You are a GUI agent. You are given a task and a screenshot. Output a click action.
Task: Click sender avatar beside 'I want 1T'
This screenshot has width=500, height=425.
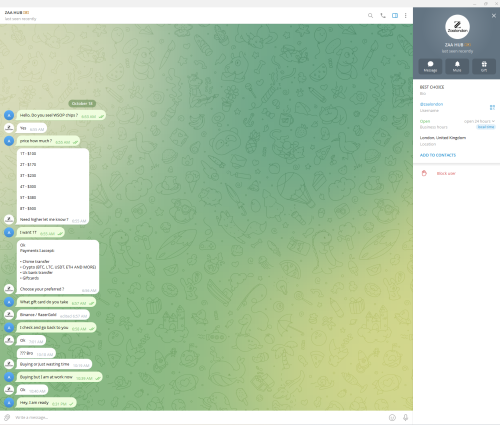(9, 232)
